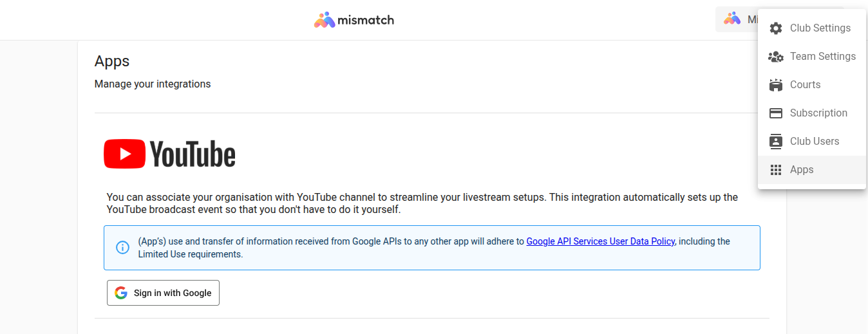This screenshot has height=334, width=868.
Task: Click the Club Users contact icon
Action: click(776, 142)
